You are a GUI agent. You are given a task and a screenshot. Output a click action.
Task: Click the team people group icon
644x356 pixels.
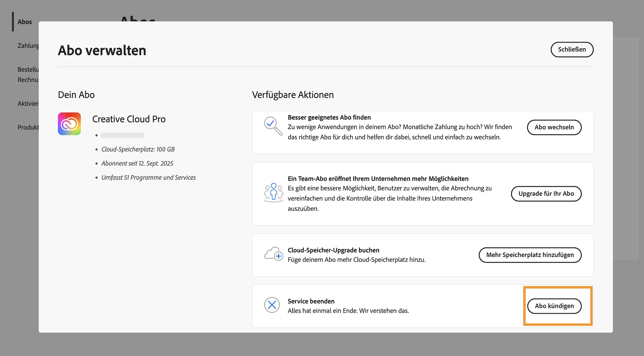(x=273, y=192)
